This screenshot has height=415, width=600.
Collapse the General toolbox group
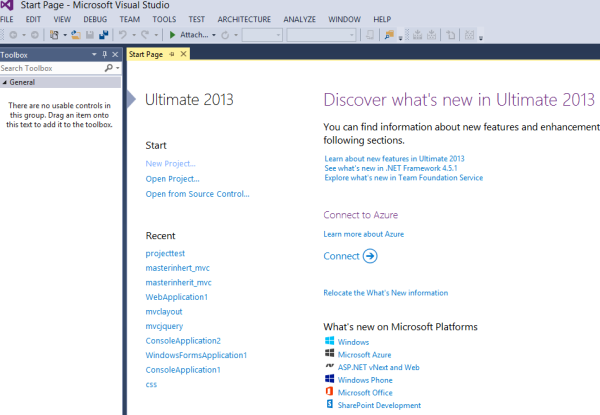click(x=5, y=82)
